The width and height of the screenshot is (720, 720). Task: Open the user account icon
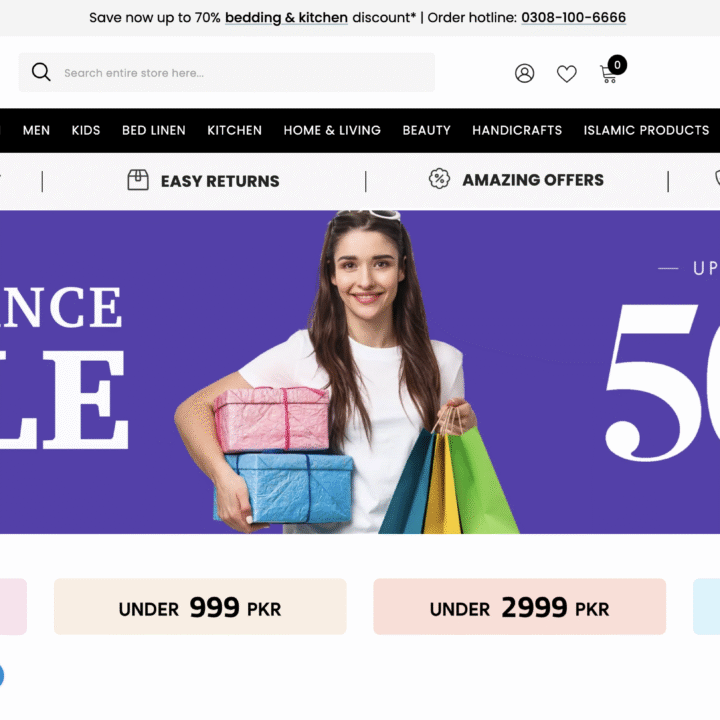(524, 73)
